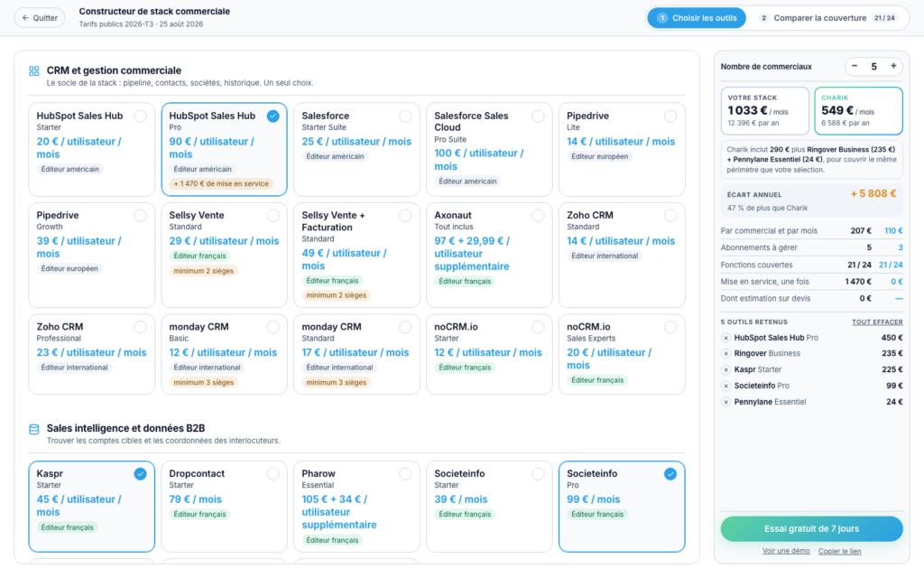Click the Abonnements à gérer row
This screenshot has width=924, height=578.
pos(811,247)
